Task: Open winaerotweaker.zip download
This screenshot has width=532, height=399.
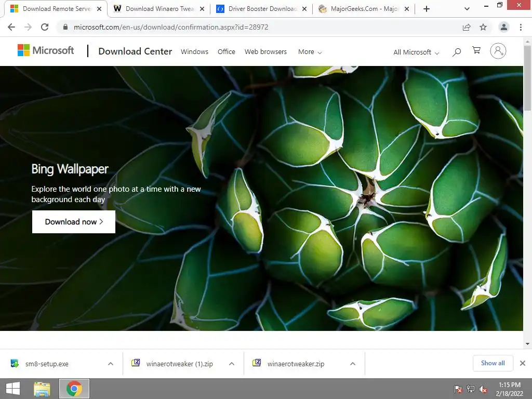Action: (296, 364)
